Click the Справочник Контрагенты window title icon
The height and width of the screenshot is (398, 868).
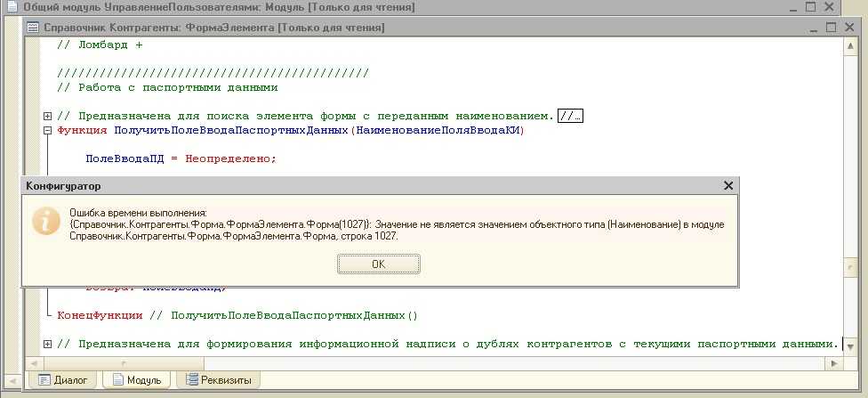[x=34, y=28]
